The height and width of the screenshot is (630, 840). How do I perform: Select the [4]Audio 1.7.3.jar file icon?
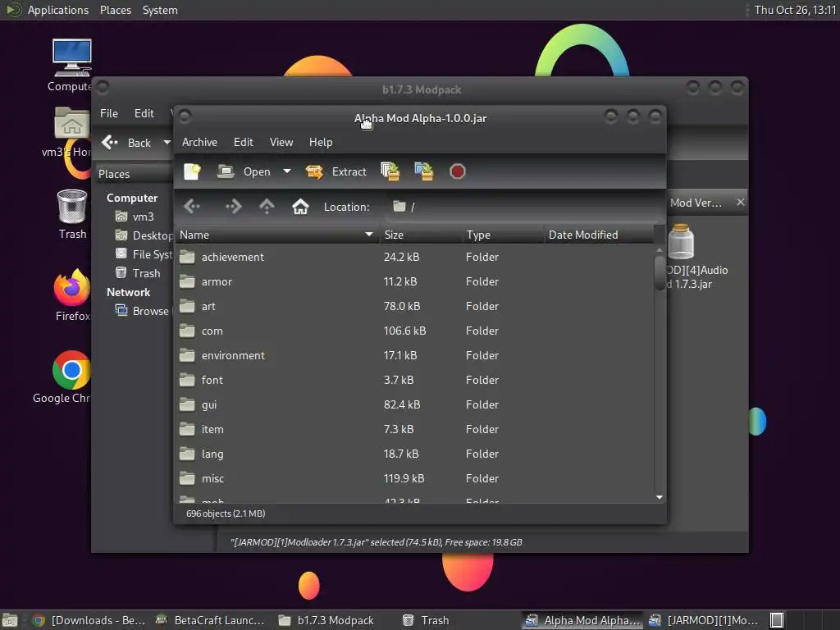tap(682, 241)
